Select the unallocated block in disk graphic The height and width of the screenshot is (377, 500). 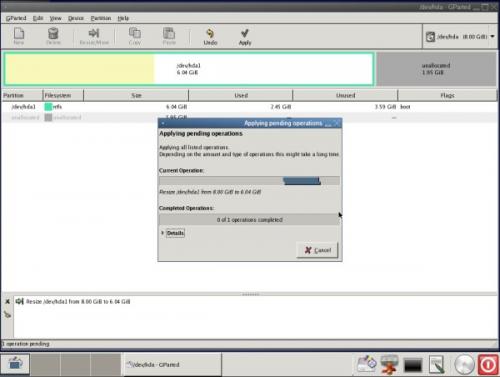436,69
